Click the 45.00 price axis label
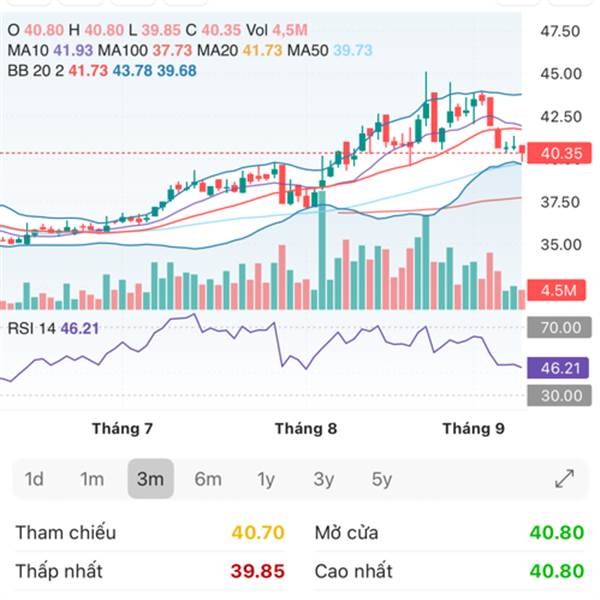The width and height of the screenshot is (600, 600). [x=561, y=73]
